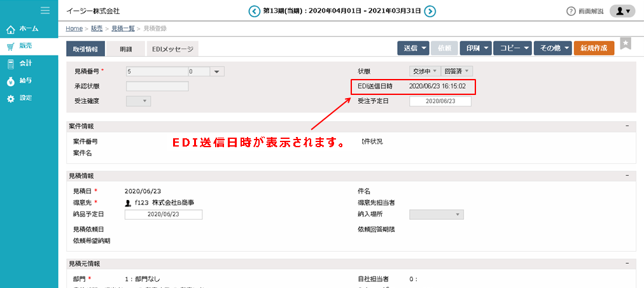Click the 新規作成 button
The width and height of the screenshot is (644, 288).
pyautogui.click(x=594, y=48)
